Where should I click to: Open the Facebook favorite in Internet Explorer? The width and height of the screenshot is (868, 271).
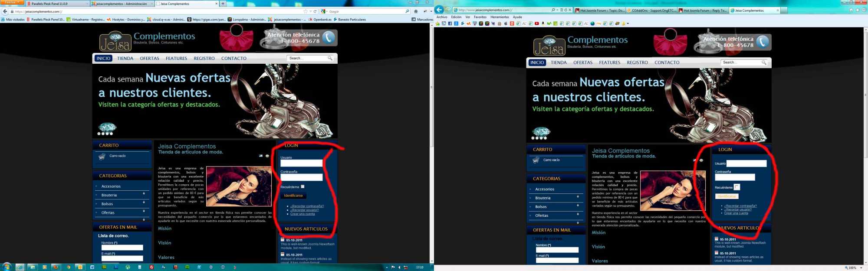450,23
